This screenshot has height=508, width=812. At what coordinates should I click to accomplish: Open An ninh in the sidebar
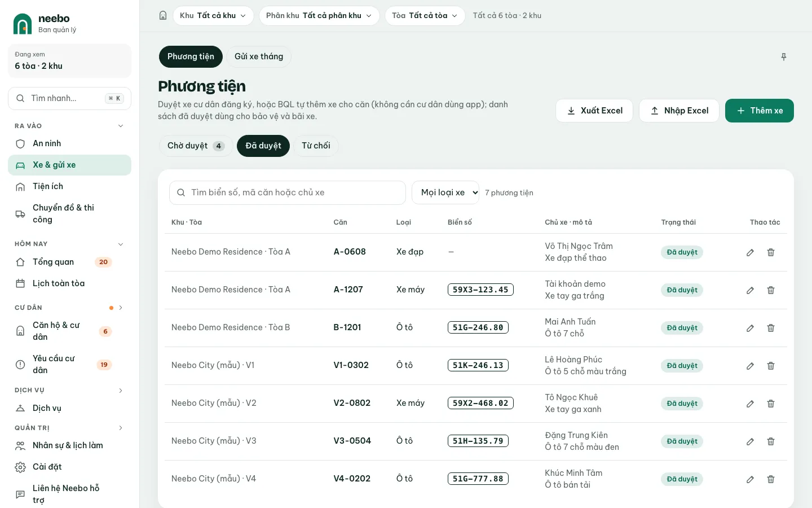[x=69, y=143]
